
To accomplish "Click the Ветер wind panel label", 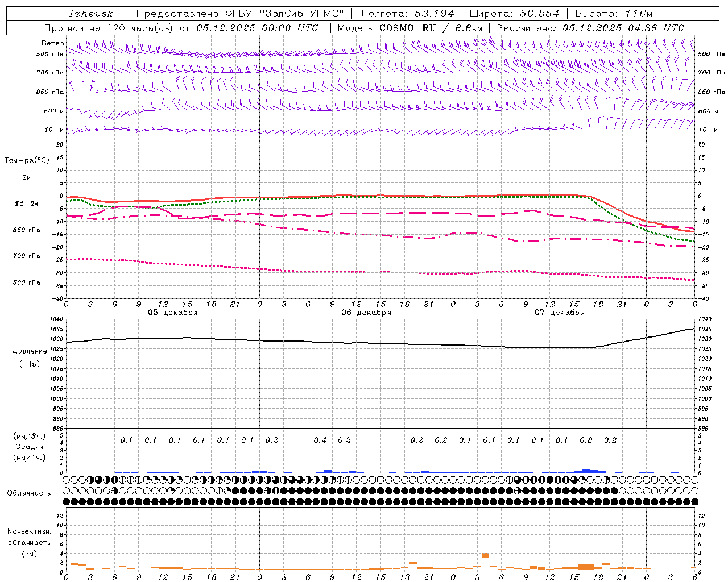I will 52,43.
